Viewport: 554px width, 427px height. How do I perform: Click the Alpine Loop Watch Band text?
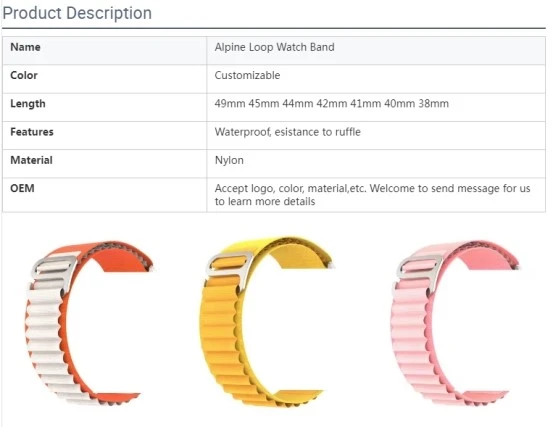(x=275, y=47)
